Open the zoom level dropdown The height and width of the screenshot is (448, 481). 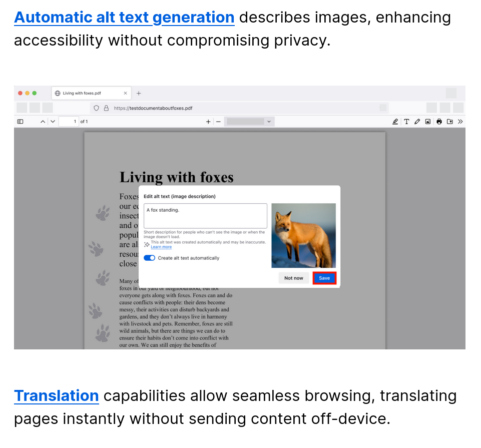point(249,122)
